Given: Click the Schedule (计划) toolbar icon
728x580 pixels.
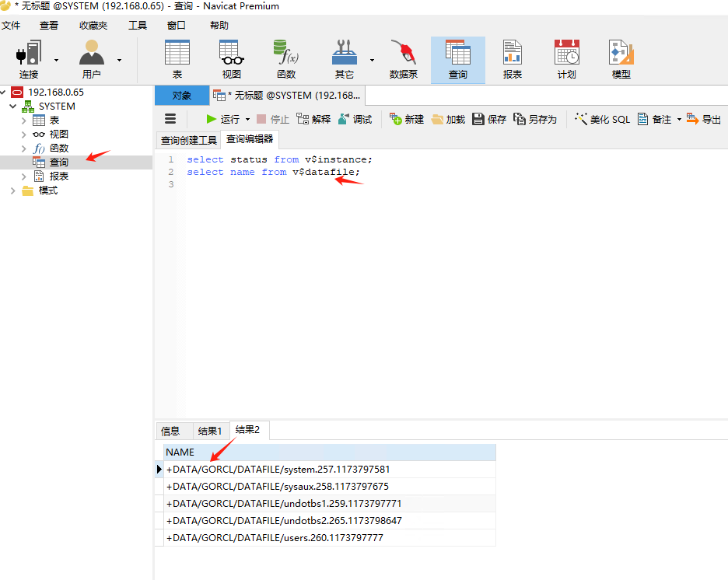Looking at the screenshot, I should 567,52.
